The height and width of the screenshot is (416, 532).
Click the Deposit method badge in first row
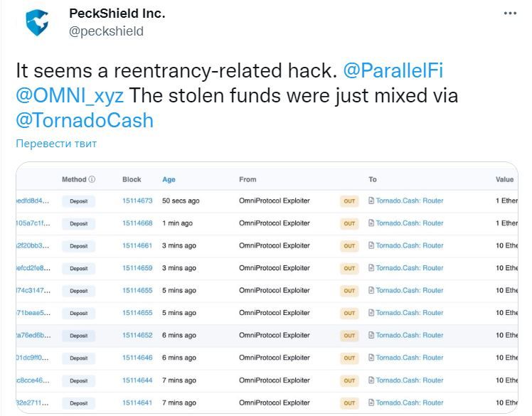[x=79, y=201]
